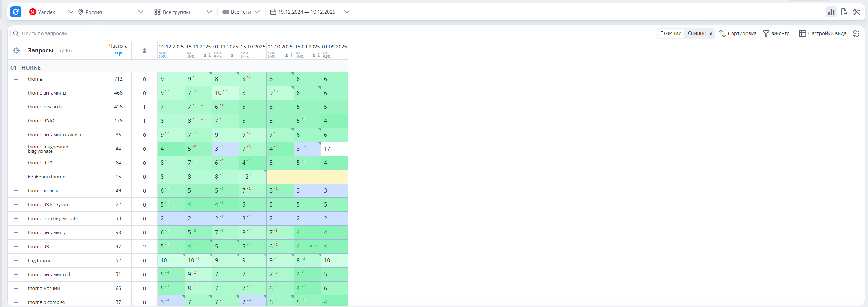
Task: Select the query thorne d3 k2 купить
Action: (x=50, y=205)
